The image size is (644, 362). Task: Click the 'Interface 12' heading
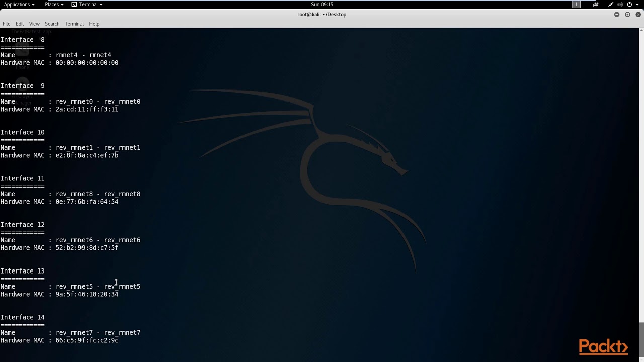(23, 225)
